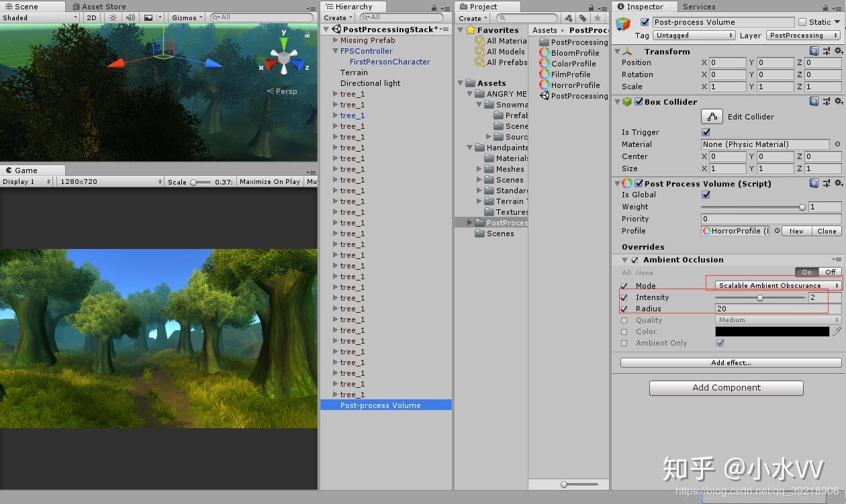This screenshot has height=504, width=846.
Task: Select Post-process Volume in the Hierarchy
Action: tap(380, 405)
